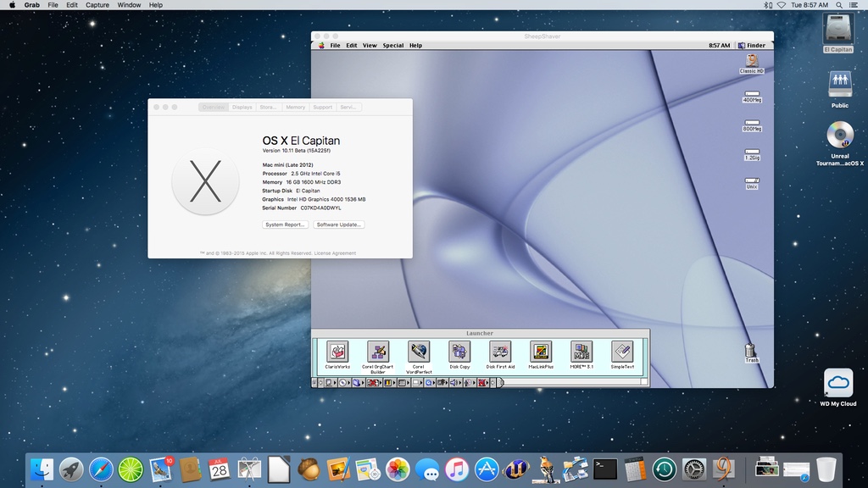
Task: Launch SimpleText from the Launcher
Action: point(622,352)
